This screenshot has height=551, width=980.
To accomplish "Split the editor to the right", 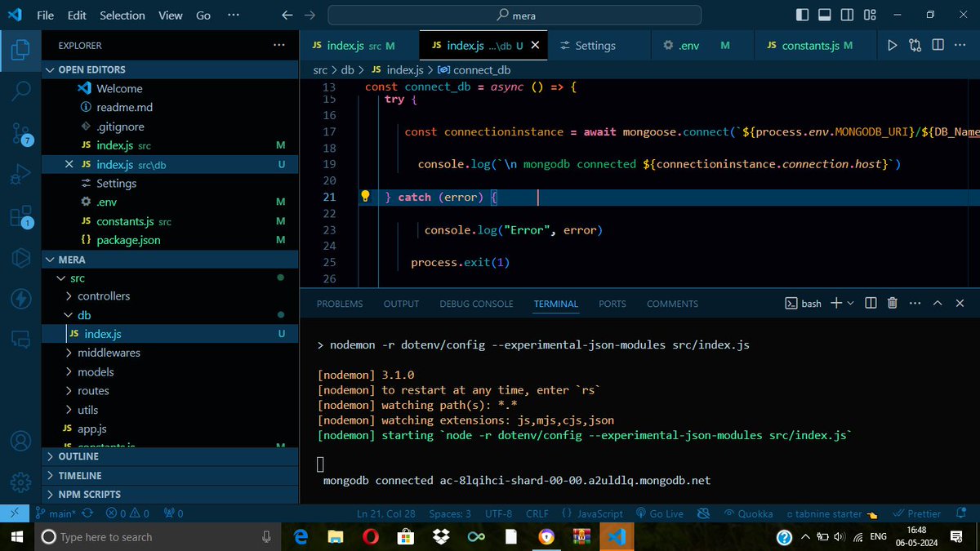I will (x=938, y=46).
